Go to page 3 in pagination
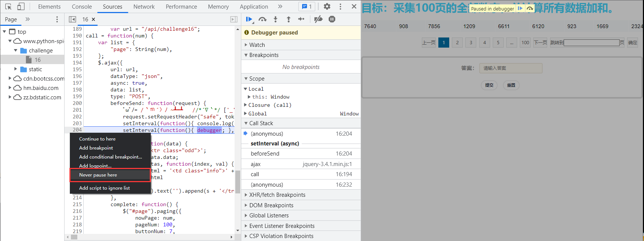 (x=471, y=42)
